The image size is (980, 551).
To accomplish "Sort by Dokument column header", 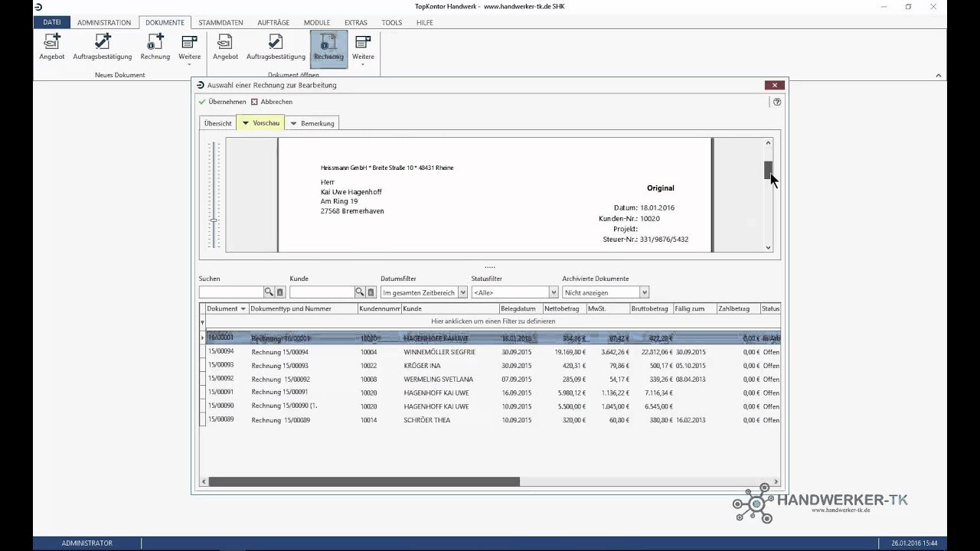I will tap(227, 308).
